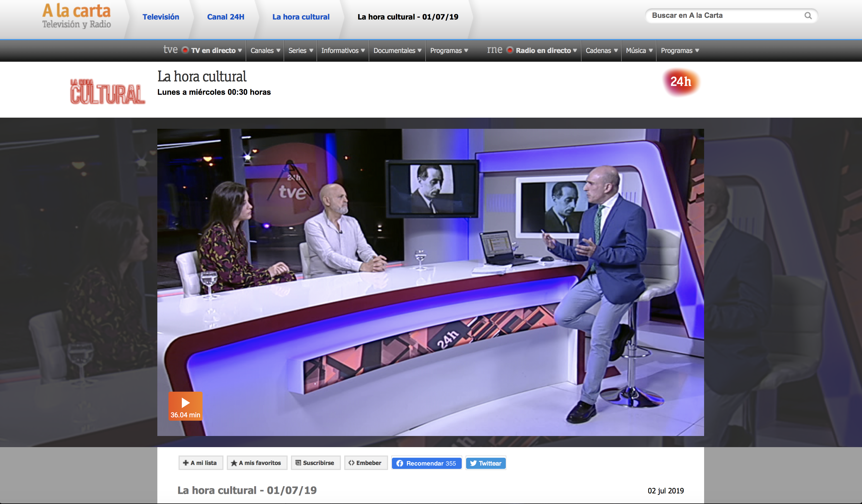This screenshot has height=504, width=862.
Task: Click the episode title La hora cultural - 01/07/19
Action: pos(247,490)
